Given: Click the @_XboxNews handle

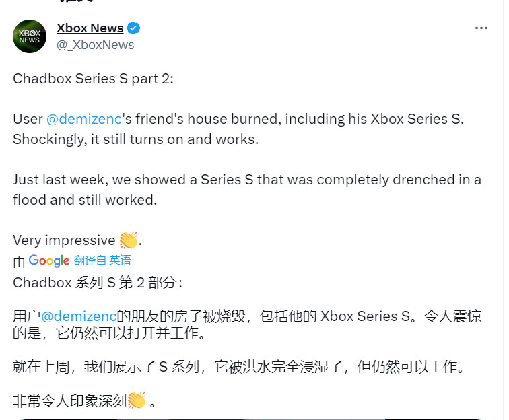Looking at the screenshot, I should click(x=95, y=45).
